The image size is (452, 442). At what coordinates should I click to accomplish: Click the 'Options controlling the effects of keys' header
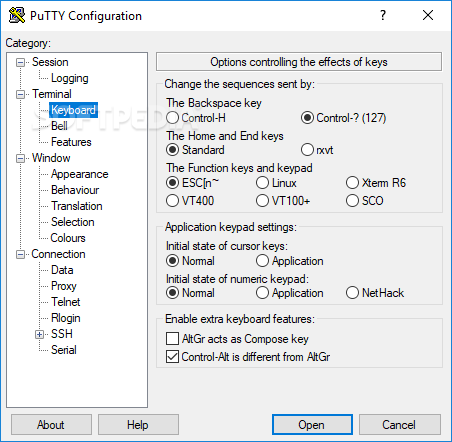[x=299, y=62]
